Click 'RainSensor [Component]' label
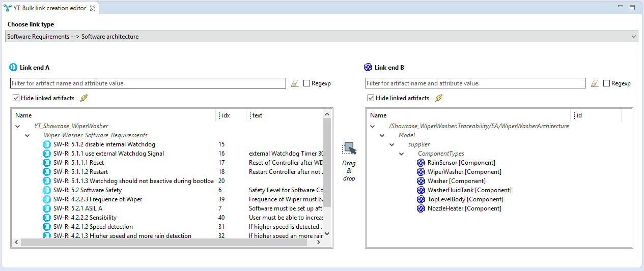Image resolution: width=644 pixels, height=271 pixels. 461,163
